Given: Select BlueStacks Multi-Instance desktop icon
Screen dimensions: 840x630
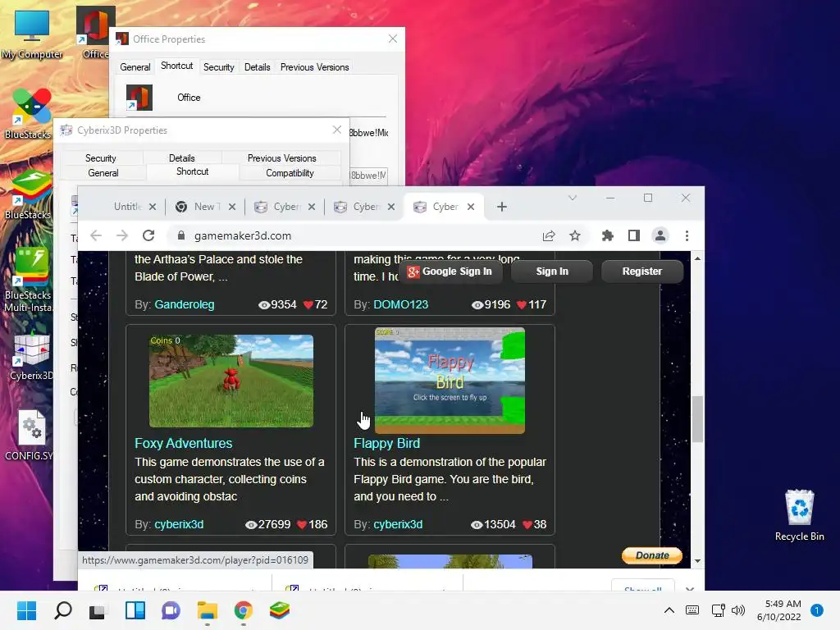Looking at the screenshot, I should [28, 281].
